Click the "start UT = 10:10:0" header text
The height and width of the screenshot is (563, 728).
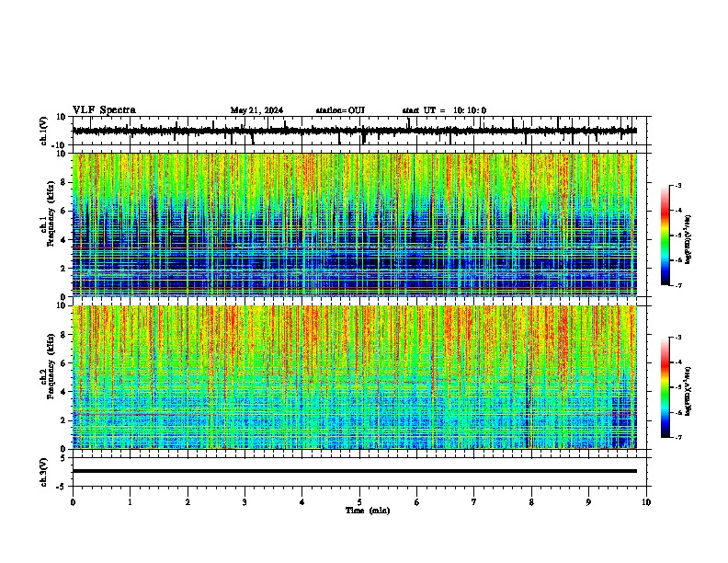(x=444, y=110)
